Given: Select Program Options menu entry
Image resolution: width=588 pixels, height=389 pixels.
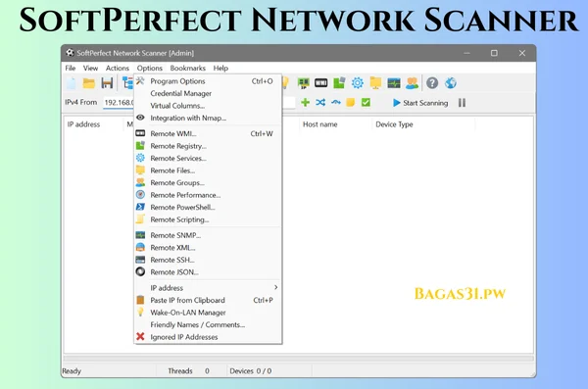Looking at the screenshot, I should point(208,81).
